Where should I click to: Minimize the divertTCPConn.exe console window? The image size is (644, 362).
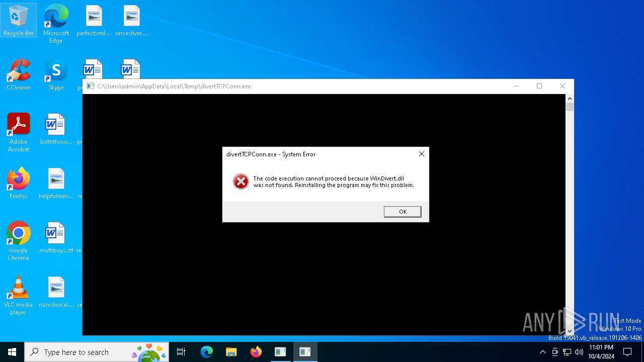(x=516, y=86)
